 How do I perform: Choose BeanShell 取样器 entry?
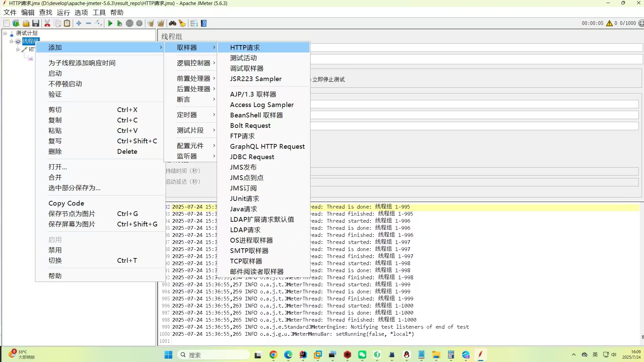(263, 115)
